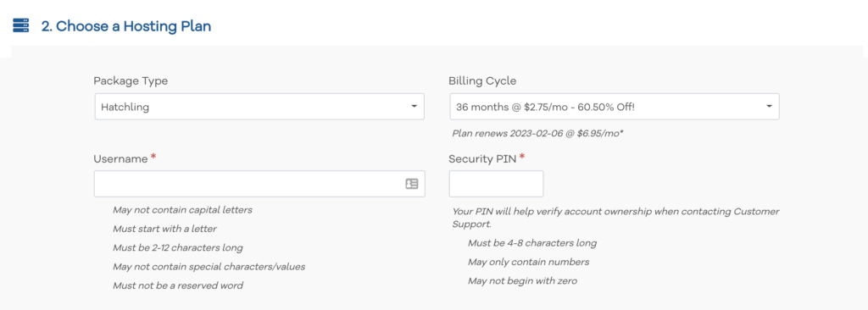This screenshot has width=868, height=310.
Task: Click the Billing Cycle label
Action: pos(482,80)
